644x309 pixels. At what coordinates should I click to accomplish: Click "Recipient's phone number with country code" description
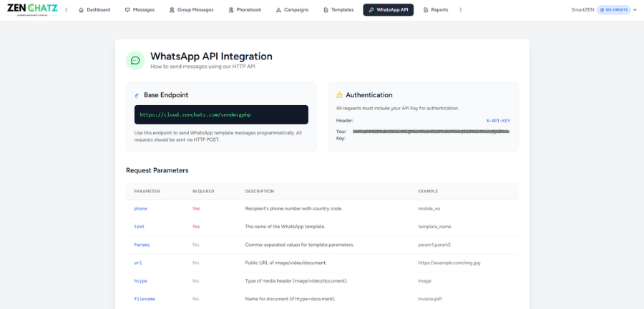293,208
